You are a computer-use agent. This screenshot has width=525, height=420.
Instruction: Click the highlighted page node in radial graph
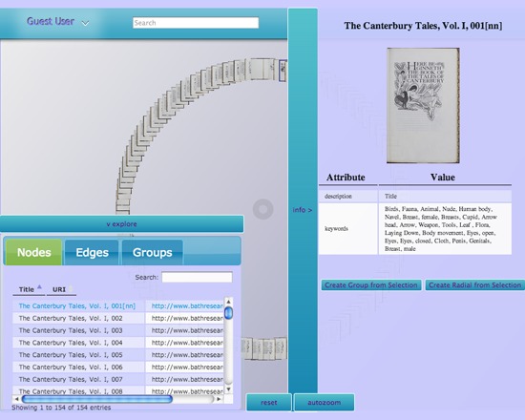[x=283, y=71]
